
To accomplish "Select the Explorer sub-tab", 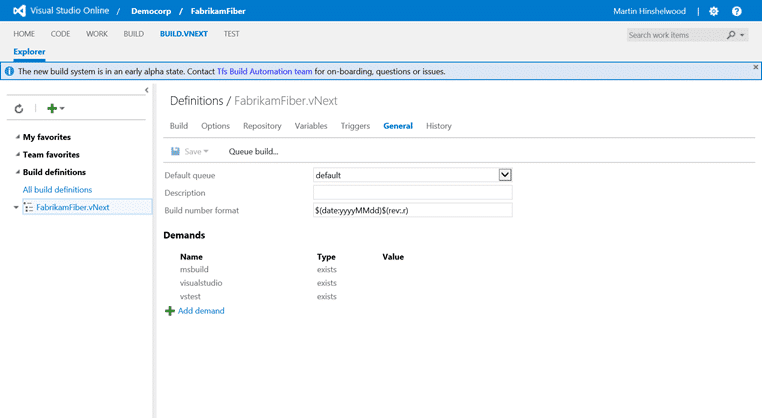I will (29, 52).
